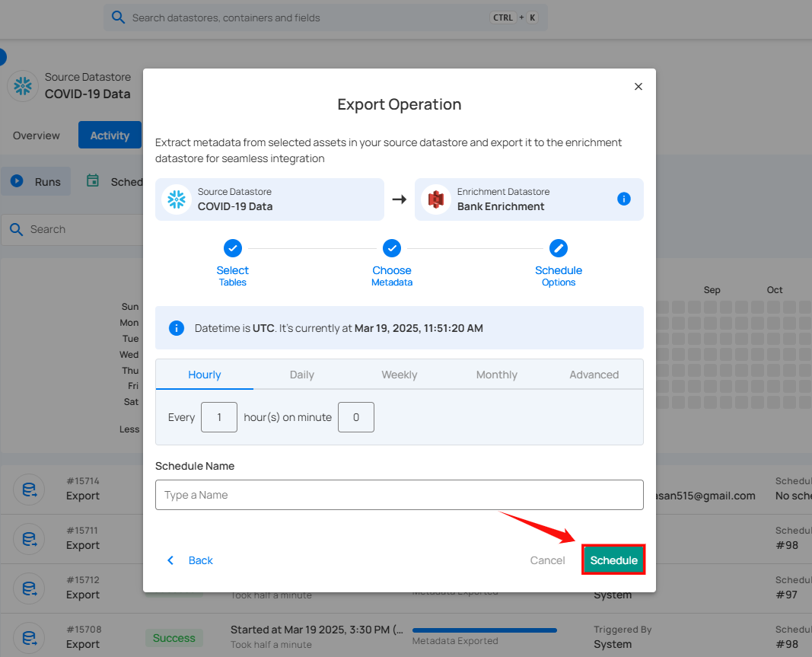
Task: Select the Weekly schedule tab
Action: coord(400,375)
